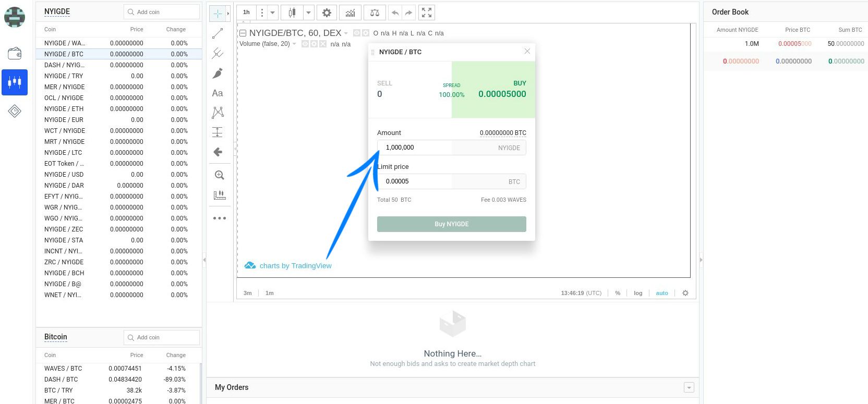Click Add coin search in NYIGDE panel
868x404 pixels.
click(x=162, y=12)
